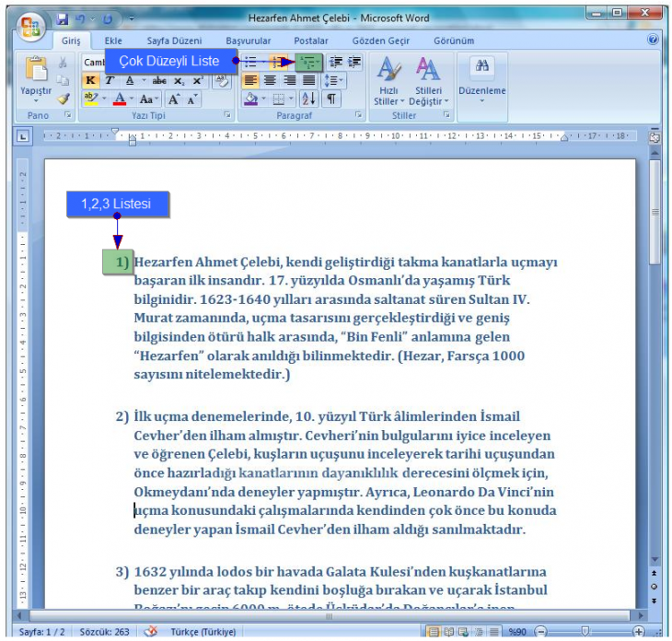Open the Office button menu

(x=31, y=26)
